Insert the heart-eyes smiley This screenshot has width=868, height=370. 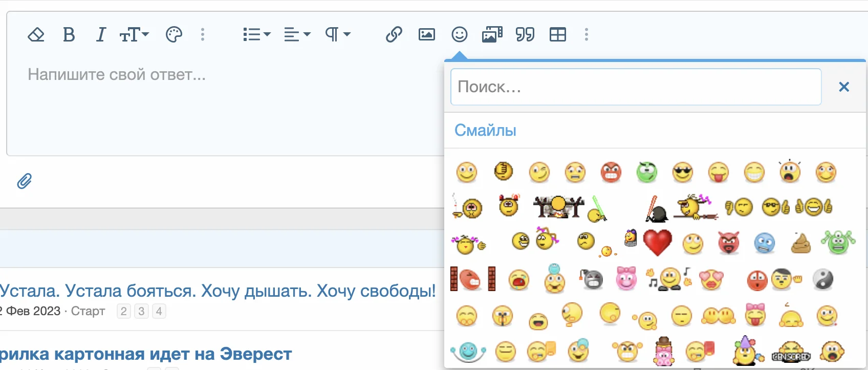pyautogui.click(x=711, y=279)
